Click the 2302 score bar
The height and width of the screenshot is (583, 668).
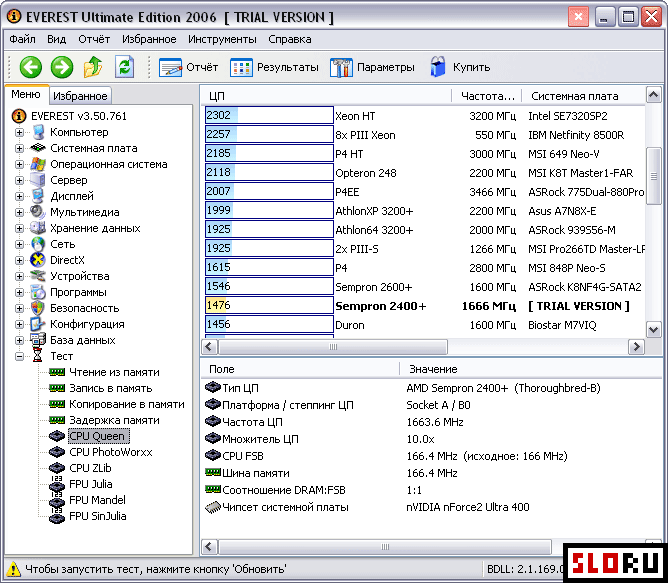(x=269, y=115)
